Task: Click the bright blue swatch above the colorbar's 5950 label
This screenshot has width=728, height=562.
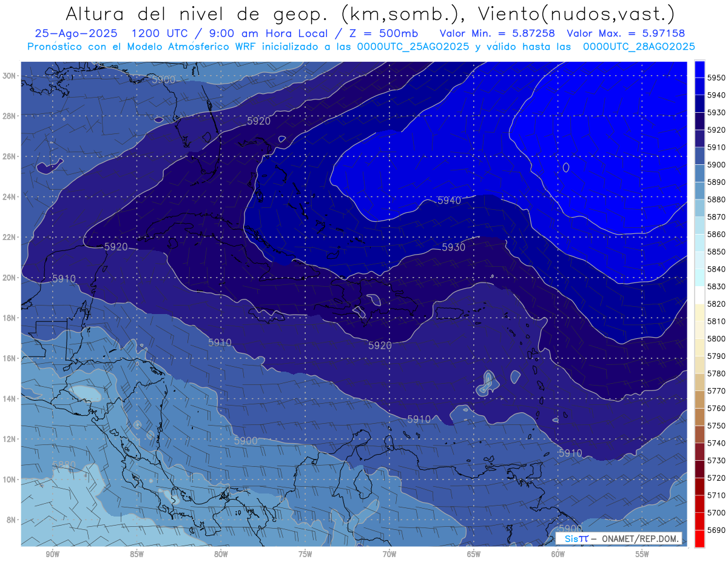Action: coord(699,69)
